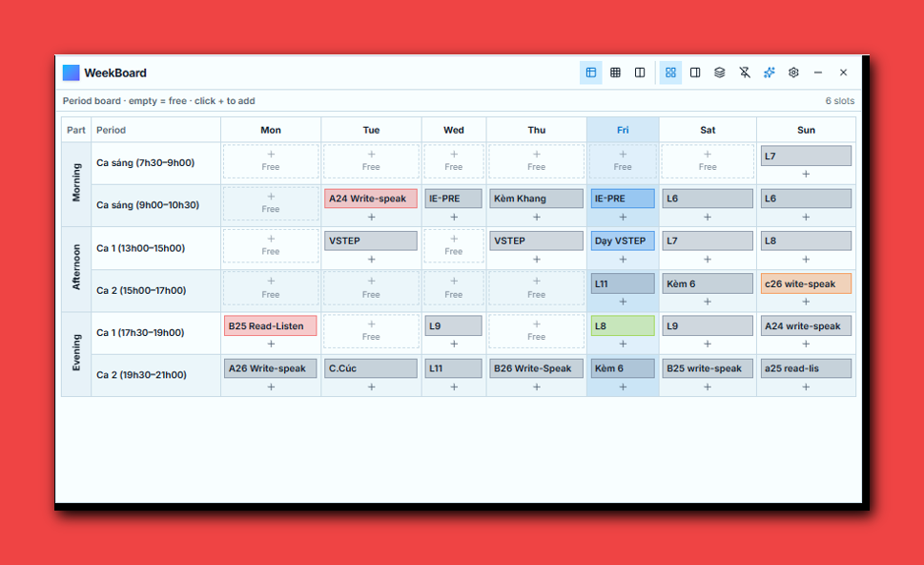Screen dimensions: 924x565
Task: Add entry below Friday Dạy VSTEP
Action: pos(623,260)
